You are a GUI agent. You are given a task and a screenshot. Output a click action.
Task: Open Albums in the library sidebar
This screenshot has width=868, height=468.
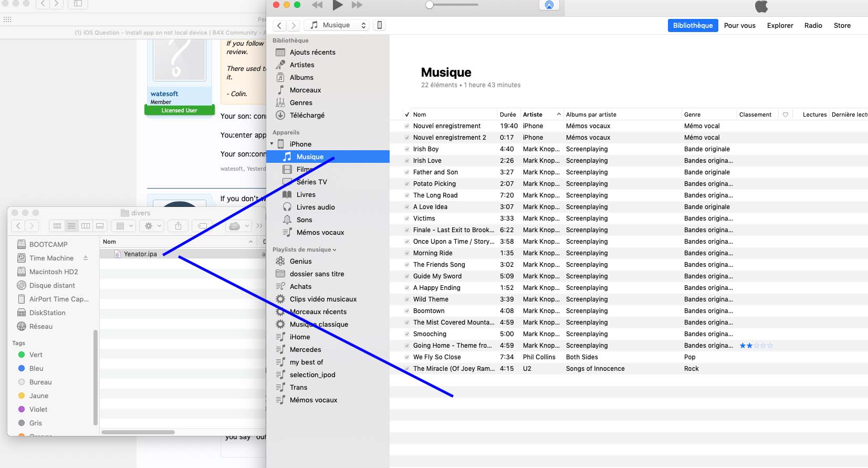pyautogui.click(x=301, y=77)
